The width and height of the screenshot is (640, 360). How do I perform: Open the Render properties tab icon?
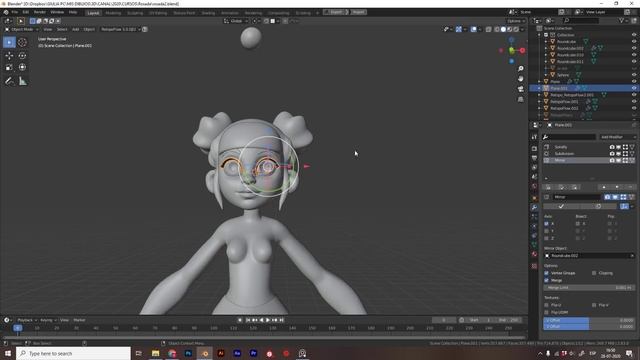[x=534, y=149]
